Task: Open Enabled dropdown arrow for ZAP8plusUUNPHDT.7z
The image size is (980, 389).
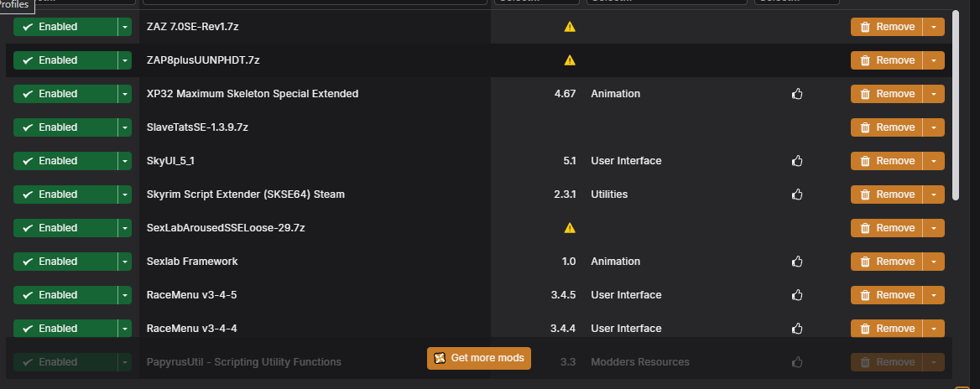Action: click(125, 60)
